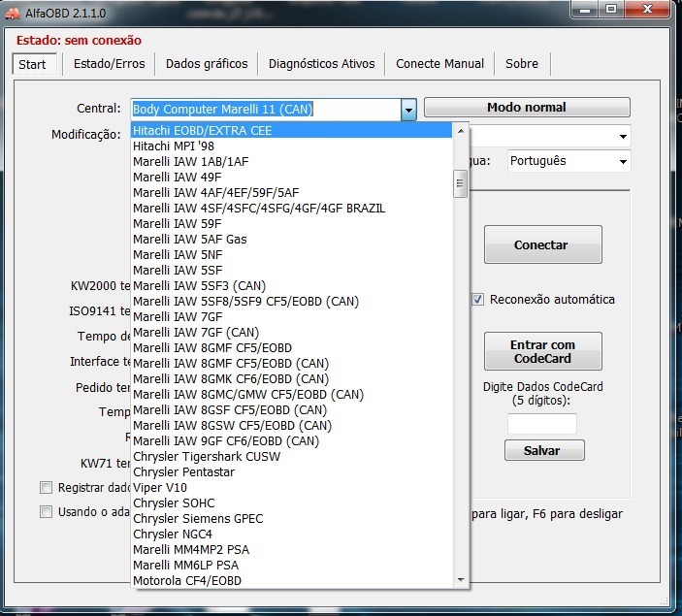Collapse the Central combo box arrow
The height and width of the screenshot is (616, 682).
(x=408, y=110)
